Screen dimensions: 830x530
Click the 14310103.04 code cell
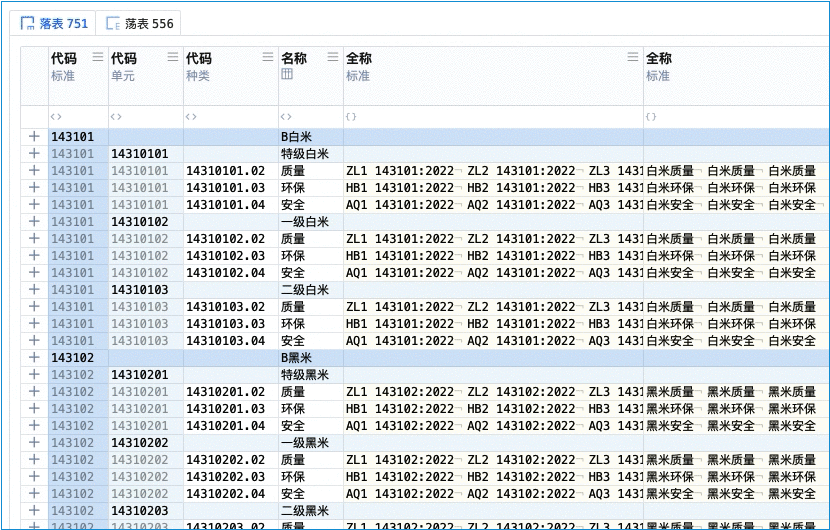[231, 340]
